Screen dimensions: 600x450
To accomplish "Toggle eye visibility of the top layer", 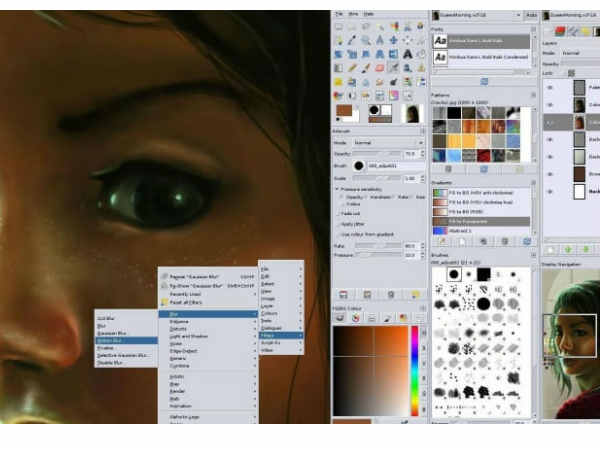I will (x=550, y=88).
